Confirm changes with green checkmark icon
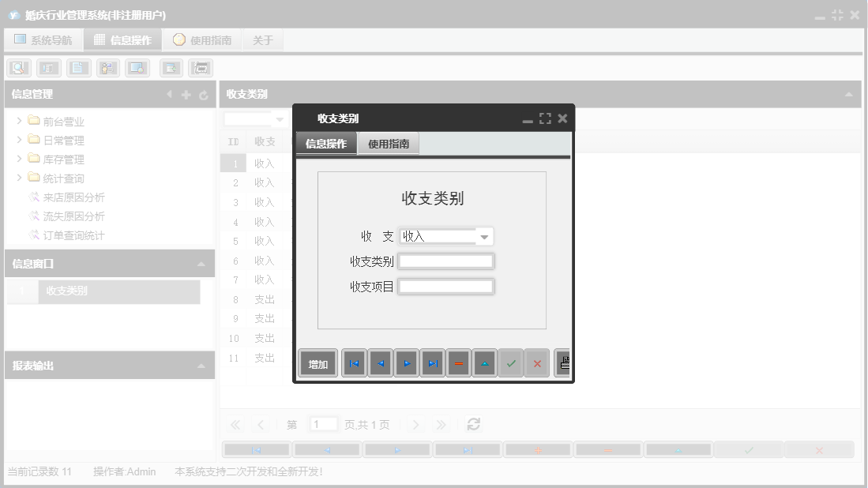Viewport: 868px width, 488px height. [x=510, y=363]
